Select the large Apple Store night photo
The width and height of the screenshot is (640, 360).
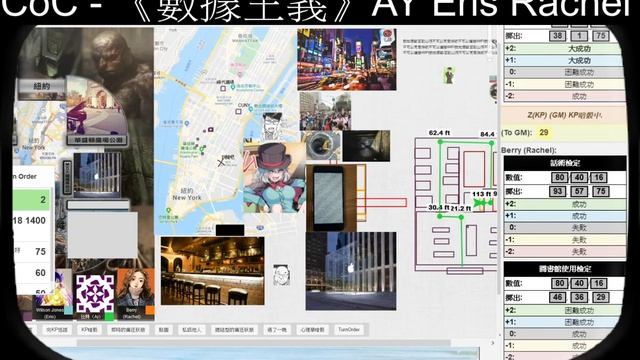(x=351, y=271)
